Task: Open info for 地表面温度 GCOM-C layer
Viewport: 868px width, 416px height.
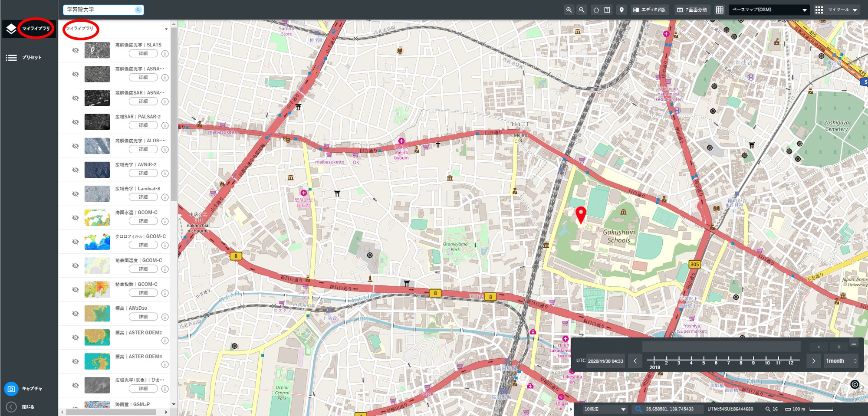Action: coord(165,269)
